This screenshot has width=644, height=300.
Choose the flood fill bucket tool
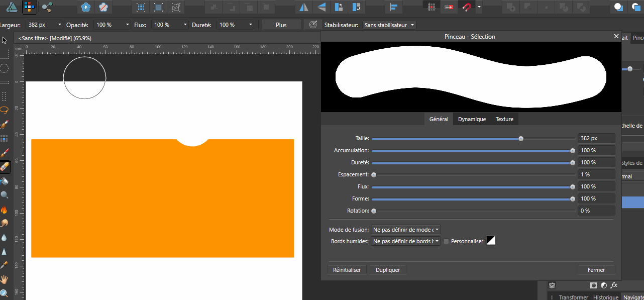tap(5, 180)
